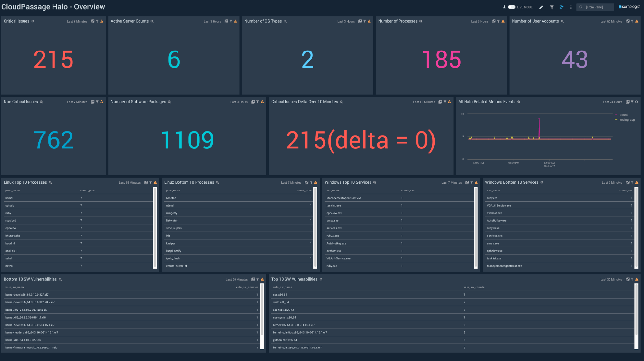Sort by count_proc column in Linux Top 10
644x361 pixels.
87,190
